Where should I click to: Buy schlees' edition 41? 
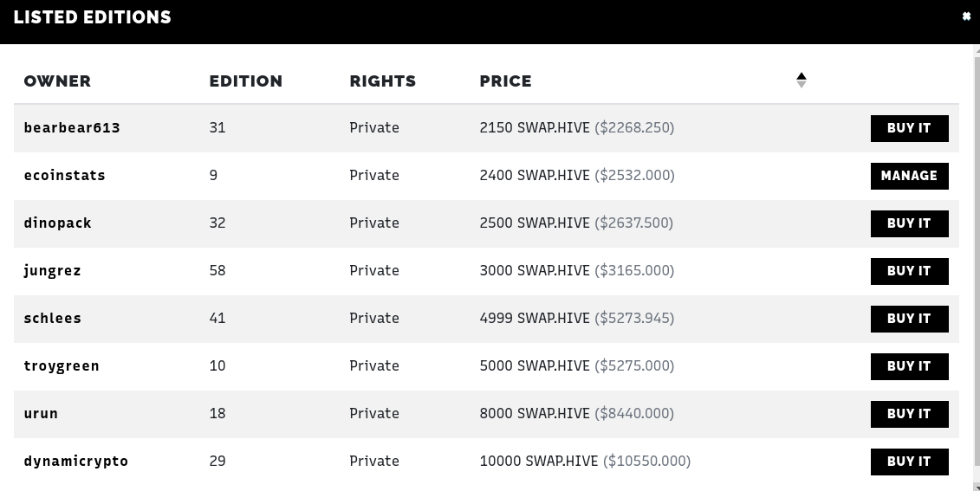pos(909,319)
